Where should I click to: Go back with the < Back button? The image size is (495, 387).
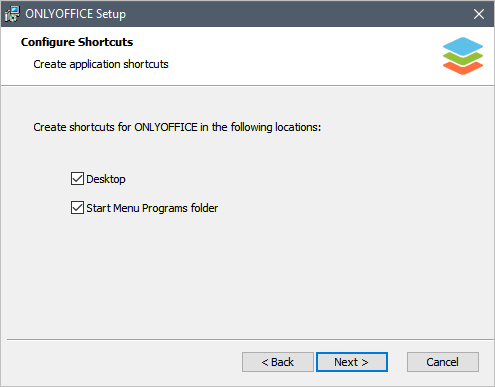[278, 362]
